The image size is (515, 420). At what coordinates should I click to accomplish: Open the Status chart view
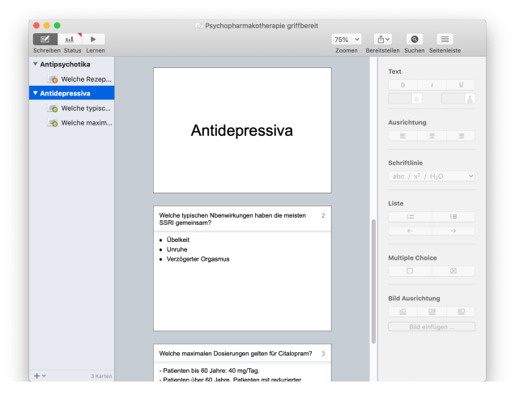point(70,39)
